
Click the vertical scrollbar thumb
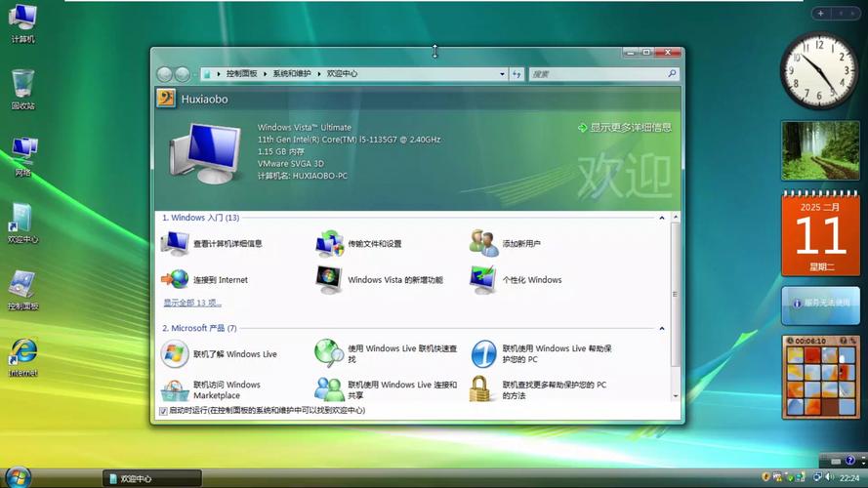(676, 295)
